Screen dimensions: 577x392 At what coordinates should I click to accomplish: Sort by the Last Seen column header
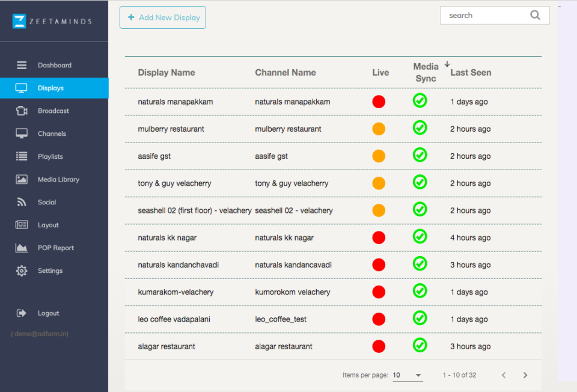pos(471,73)
